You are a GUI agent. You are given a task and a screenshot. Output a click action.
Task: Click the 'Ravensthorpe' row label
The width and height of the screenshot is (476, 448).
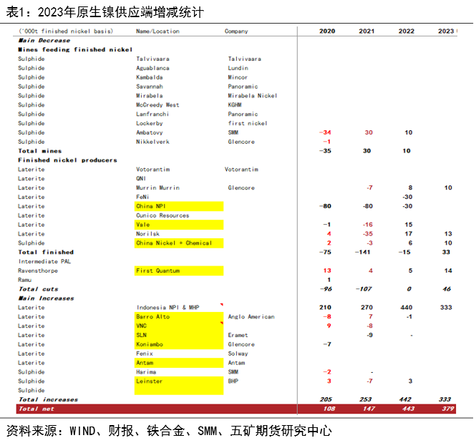pyautogui.click(x=38, y=271)
